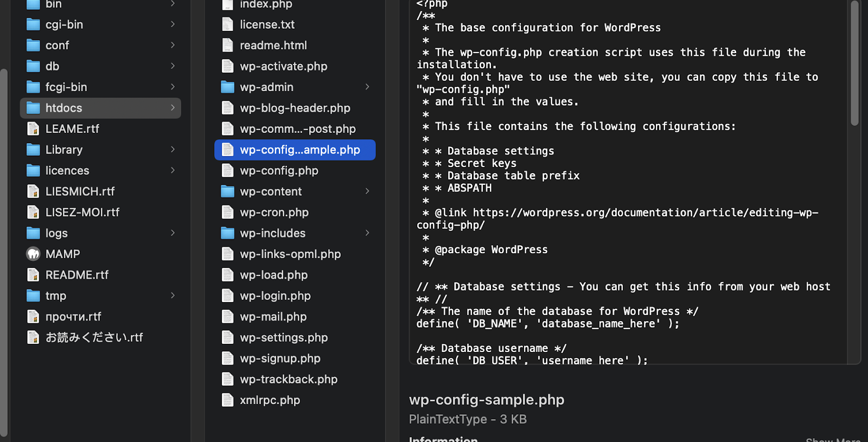The width and height of the screenshot is (868, 442).
Task: Expand the cgi-bin folder chevron
Action: 173,24
